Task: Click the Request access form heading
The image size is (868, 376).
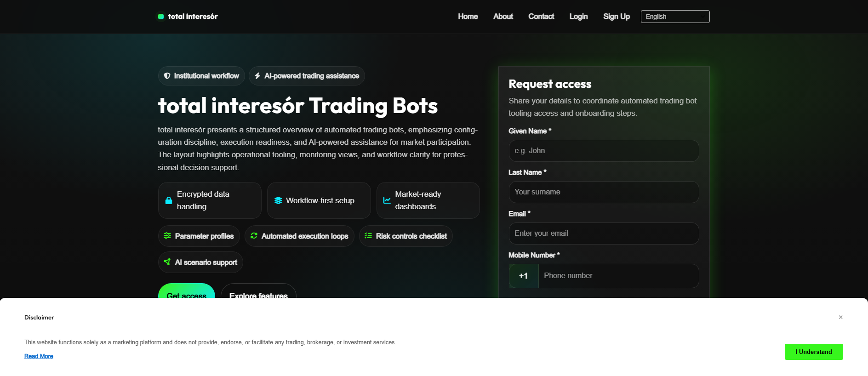Action: 550,84
